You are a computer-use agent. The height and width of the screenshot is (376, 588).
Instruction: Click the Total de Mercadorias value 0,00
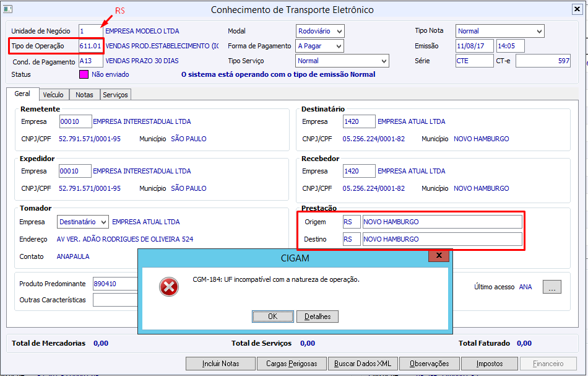tap(101, 343)
